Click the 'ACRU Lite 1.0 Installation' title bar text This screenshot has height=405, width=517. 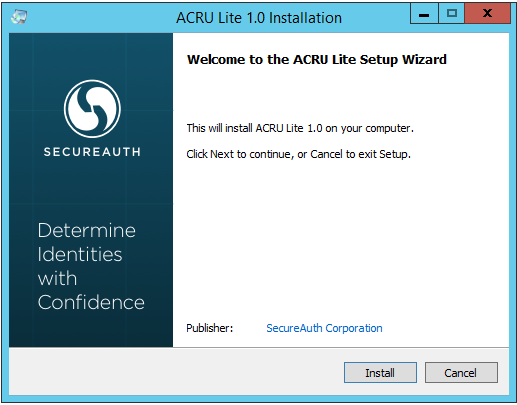click(x=259, y=18)
